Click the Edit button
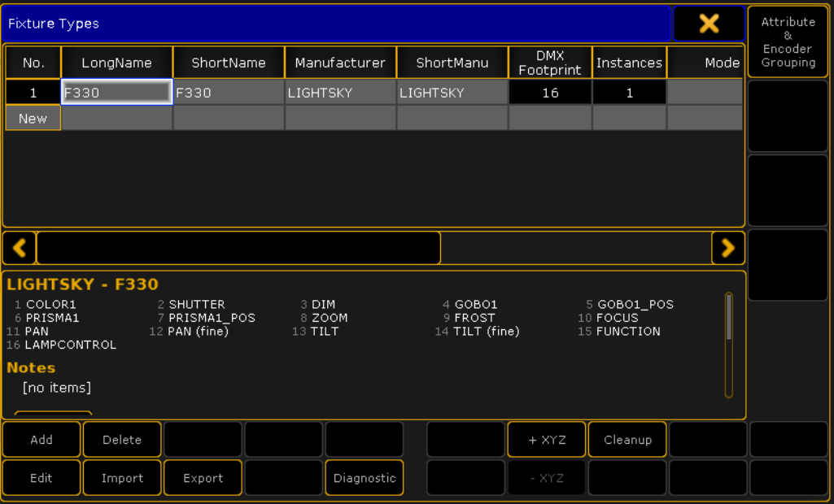Image resolution: width=834 pixels, height=504 pixels. (41, 478)
